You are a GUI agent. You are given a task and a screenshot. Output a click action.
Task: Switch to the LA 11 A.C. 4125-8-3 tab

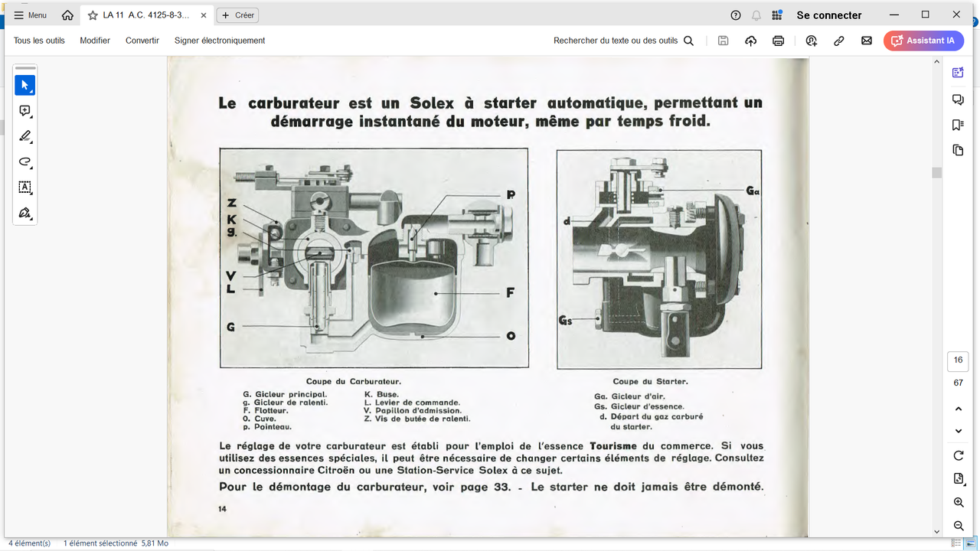click(146, 15)
